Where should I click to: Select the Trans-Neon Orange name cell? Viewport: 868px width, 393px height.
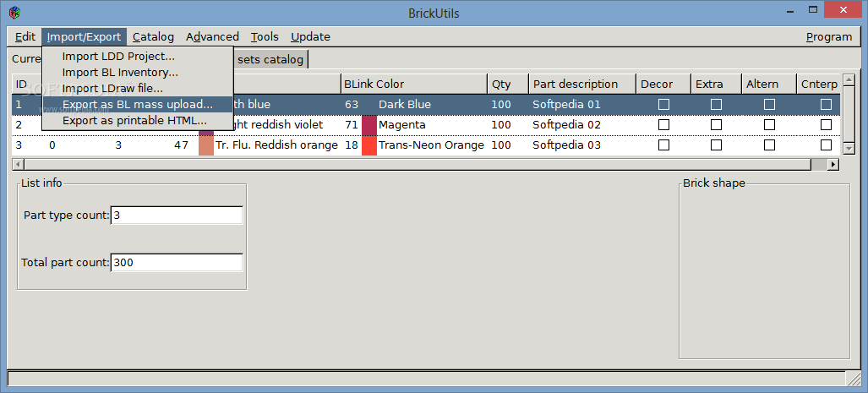tap(431, 145)
